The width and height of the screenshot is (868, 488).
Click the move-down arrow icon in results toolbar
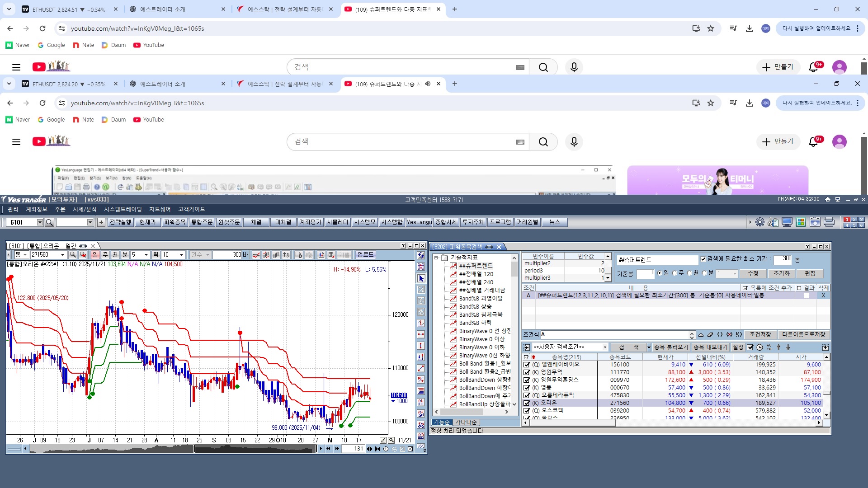[x=788, y=347]
